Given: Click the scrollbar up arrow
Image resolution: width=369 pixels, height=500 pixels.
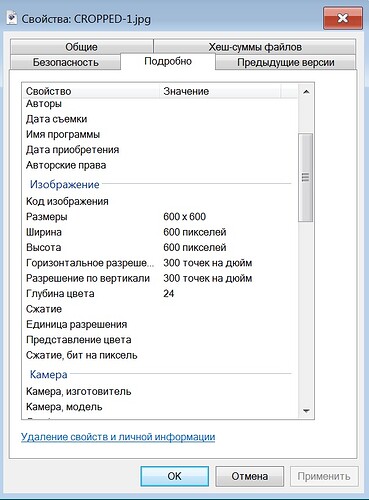Looking at the screenshot, I should (306, 92).
